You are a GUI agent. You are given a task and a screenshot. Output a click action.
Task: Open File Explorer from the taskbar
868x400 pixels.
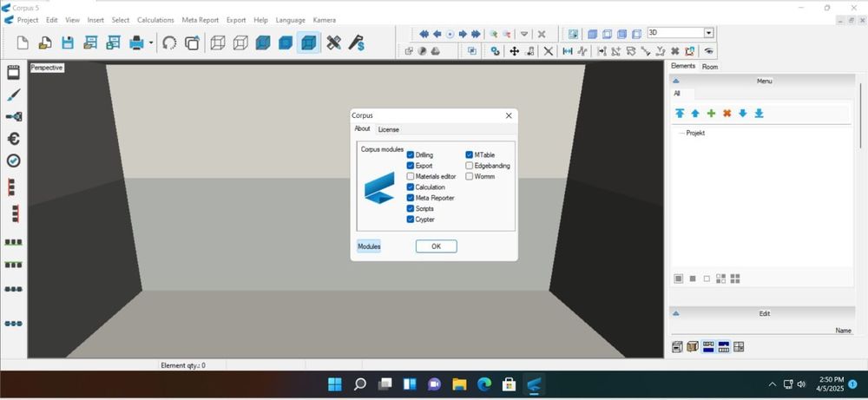[459, 384]
